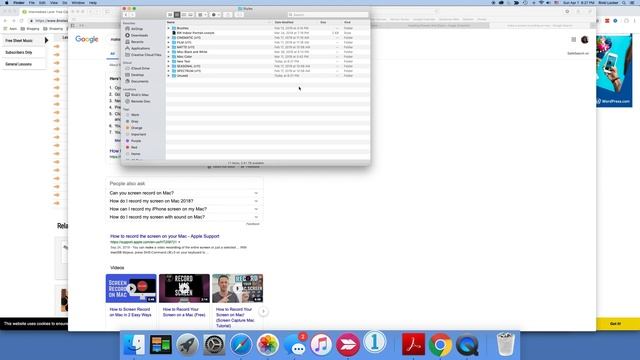This screenshot has height=360, width=640.
Task: Click General Lessons sidebar button
Action: point(22,64)
